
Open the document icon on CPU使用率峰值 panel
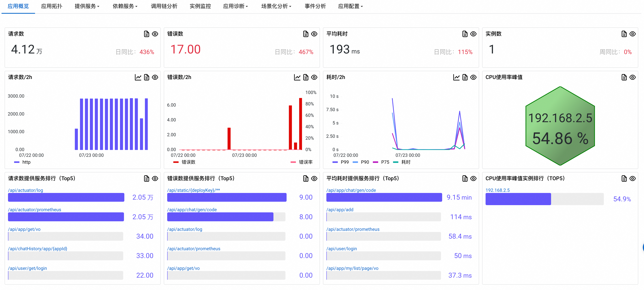click(x=624, y=77)
